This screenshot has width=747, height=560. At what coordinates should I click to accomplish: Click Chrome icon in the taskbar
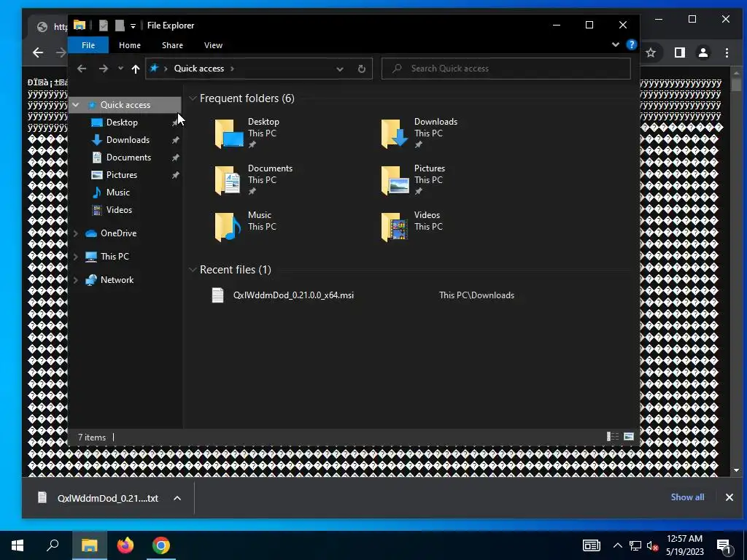[x=161, y=545]
